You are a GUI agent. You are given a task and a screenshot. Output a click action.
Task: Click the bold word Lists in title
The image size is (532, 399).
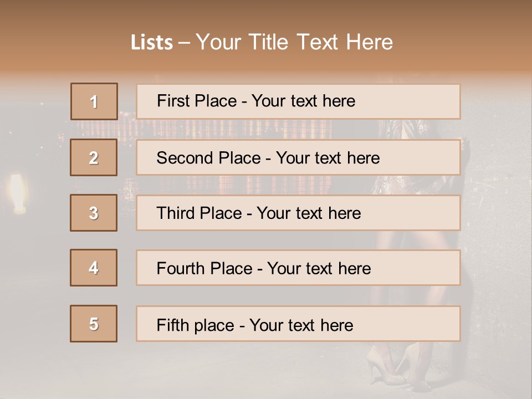(x=152, y=43)
